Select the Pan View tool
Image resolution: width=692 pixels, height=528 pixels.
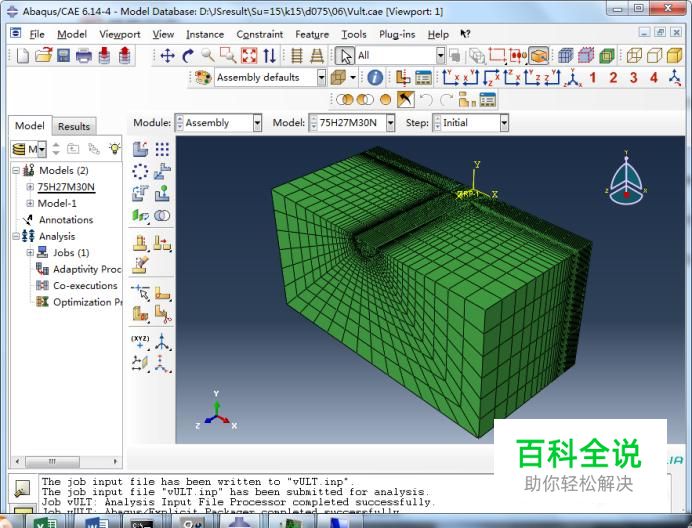click(167, 56)
